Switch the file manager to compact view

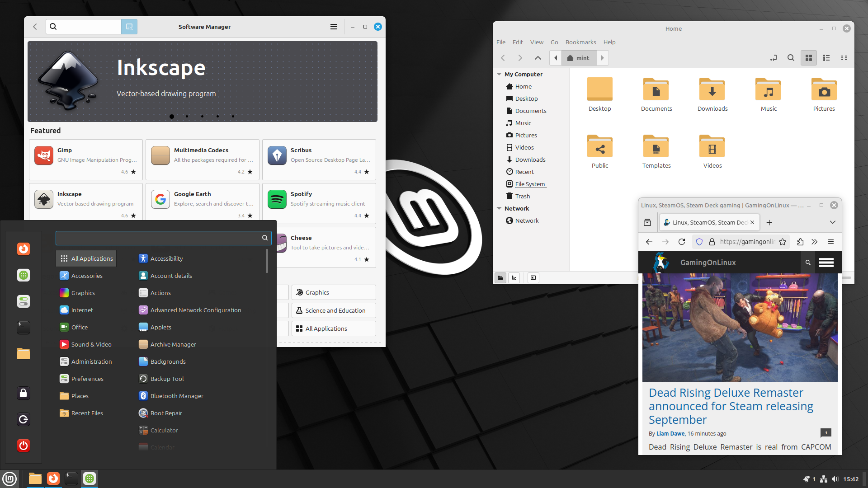(844, 58)
